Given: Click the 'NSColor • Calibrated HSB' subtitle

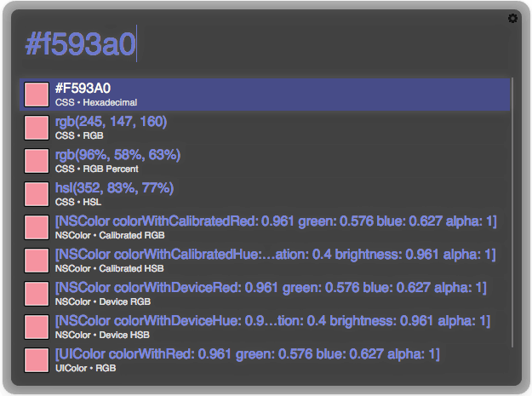Looking at the screenshot, I should tap(110, 269).
